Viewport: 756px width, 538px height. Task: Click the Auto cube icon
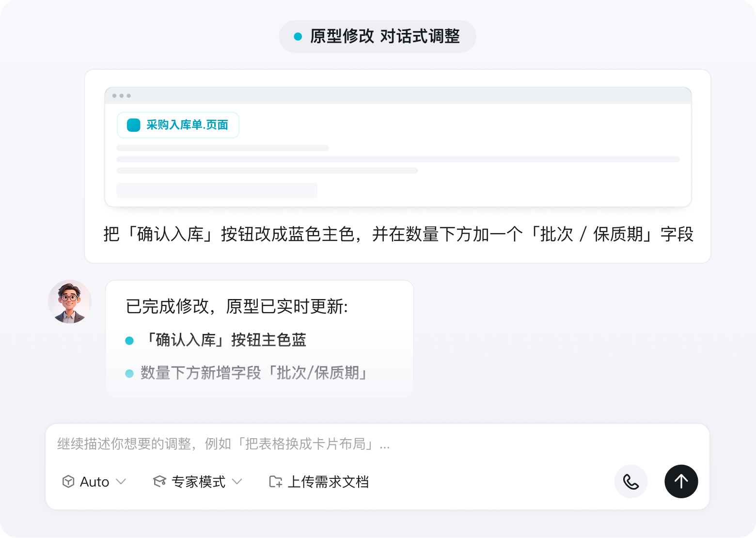coord(68,482)
